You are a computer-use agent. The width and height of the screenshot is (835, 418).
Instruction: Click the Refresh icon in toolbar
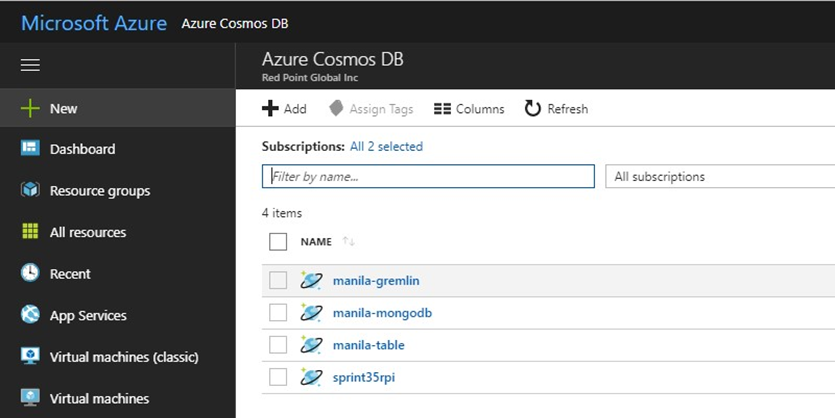coord(533,108)
